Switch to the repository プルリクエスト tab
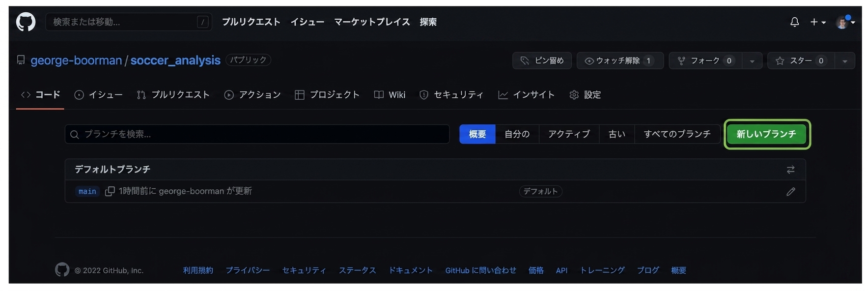868x291 pixels. (173, 95)
